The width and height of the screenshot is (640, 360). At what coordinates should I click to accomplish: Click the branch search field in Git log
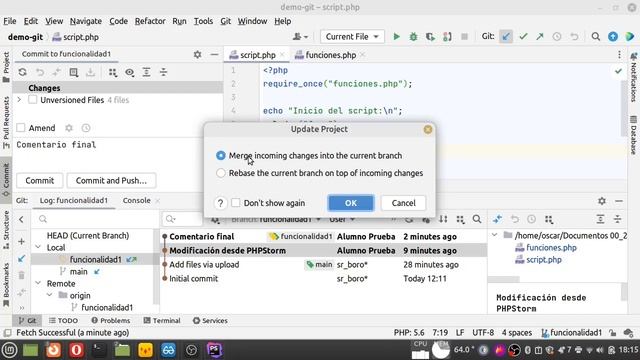(x=96, y=220)
